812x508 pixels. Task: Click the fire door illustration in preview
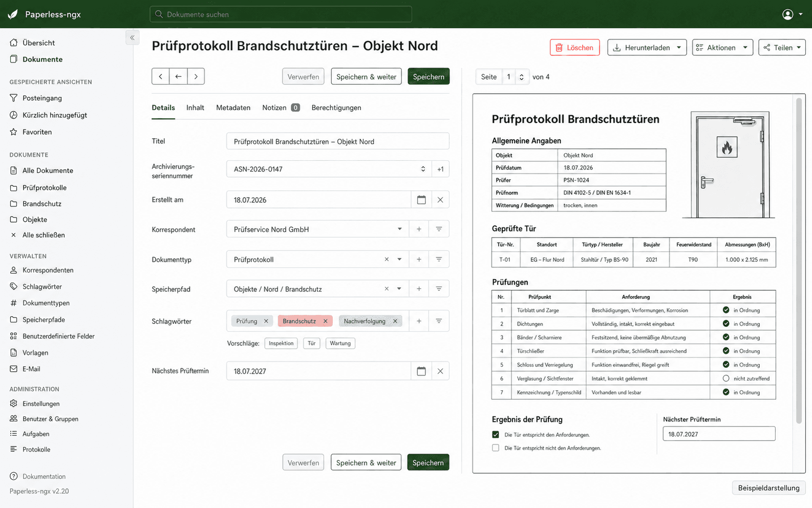click(x=729, y=165)
